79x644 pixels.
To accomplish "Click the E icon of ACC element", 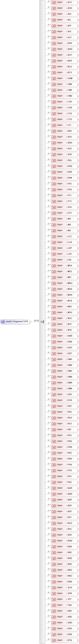I will coord(54,3).
